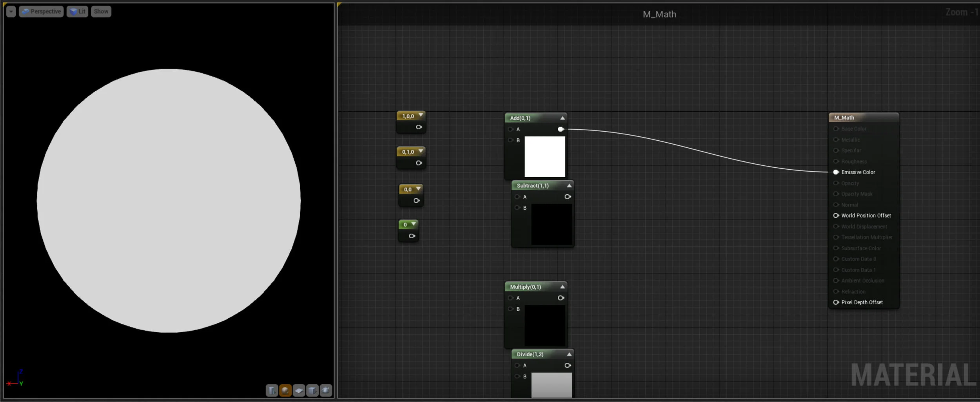The width and height of the screenshot is (980, 402).
Task: Expand the 1,0,0 constant node dropdown
Action: coord(421,115)
